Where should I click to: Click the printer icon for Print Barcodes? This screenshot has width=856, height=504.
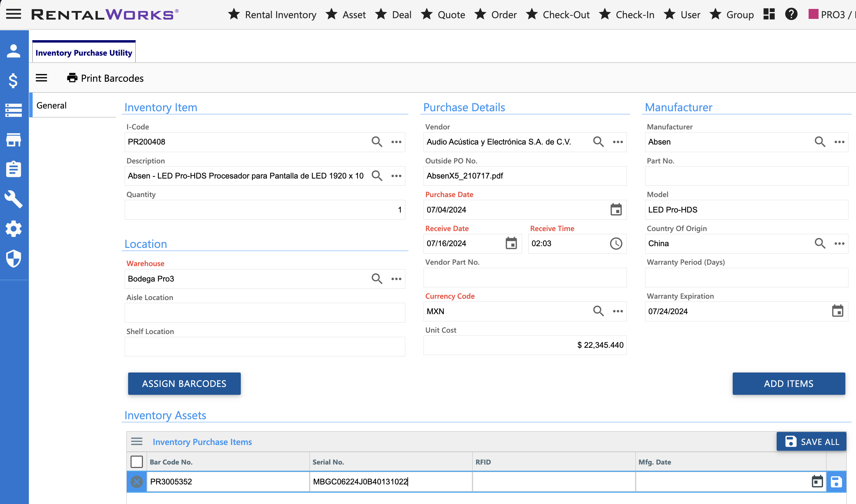point(72,78)
